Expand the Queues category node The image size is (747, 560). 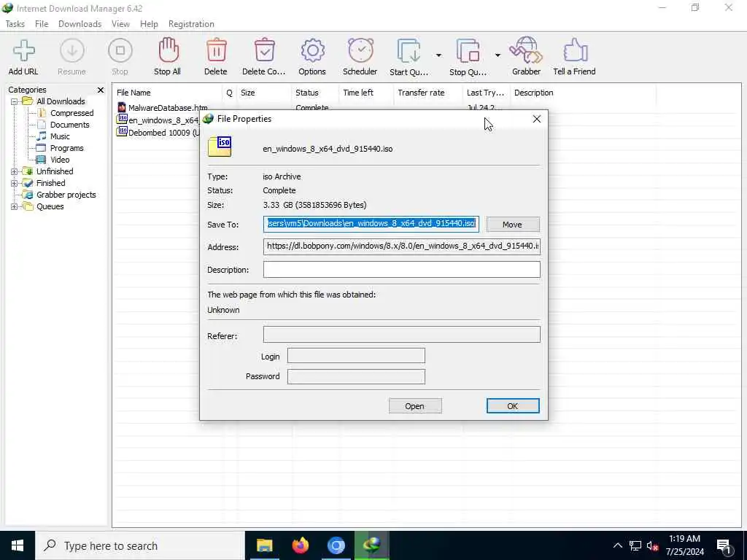point(15,206)
